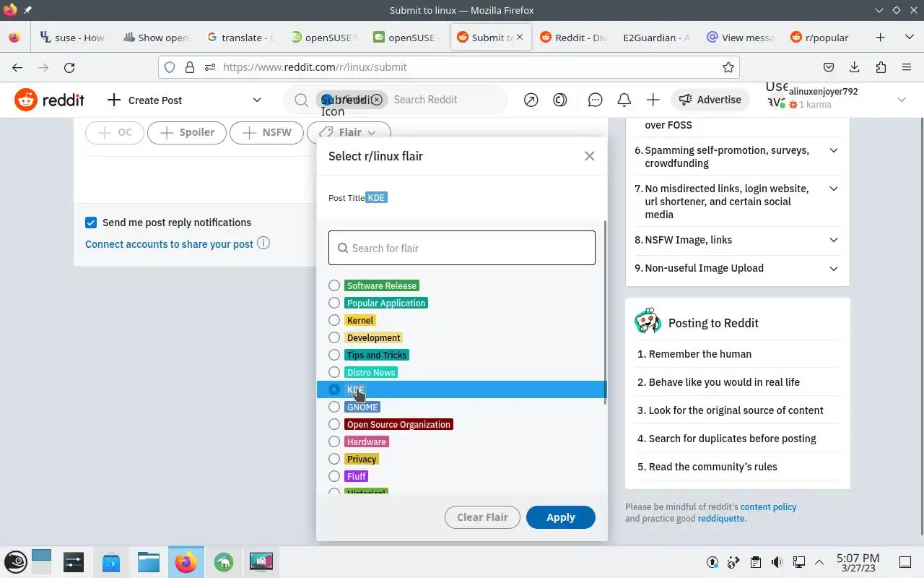Apply the selected KDE flair
The width and height of the screenshot is (924, 578).
click(x=561, y=517)
